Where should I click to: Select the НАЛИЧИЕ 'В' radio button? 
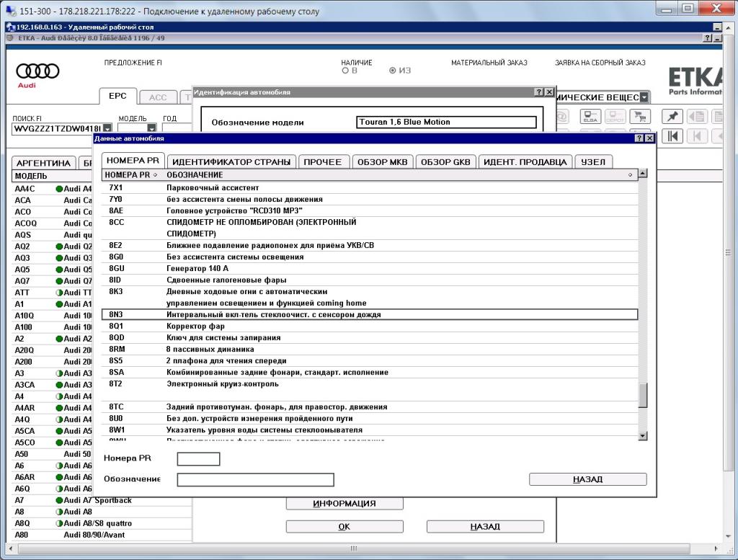point(345,71)
